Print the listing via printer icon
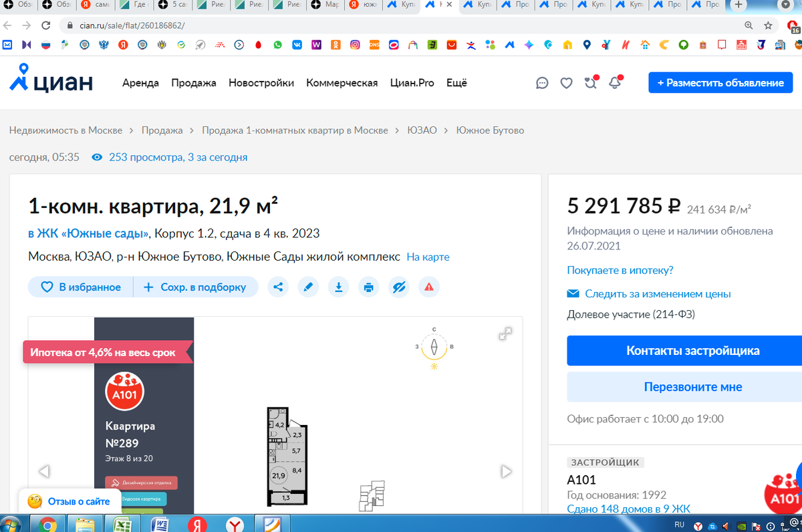Screen dimensions: 802x532 pyautogui.click(x=368, y=287)
